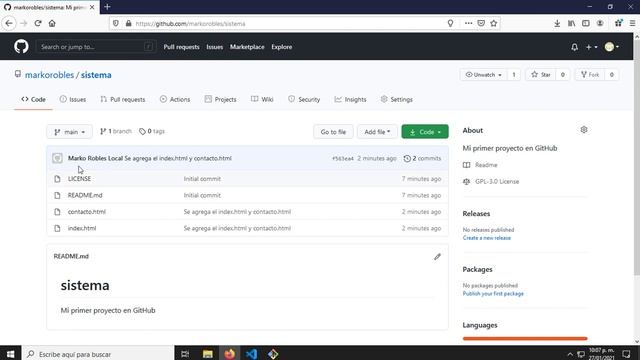Star the sistema repository
Image resolution: width=640 pixels, height=360 pixels.
coord(541,75)
